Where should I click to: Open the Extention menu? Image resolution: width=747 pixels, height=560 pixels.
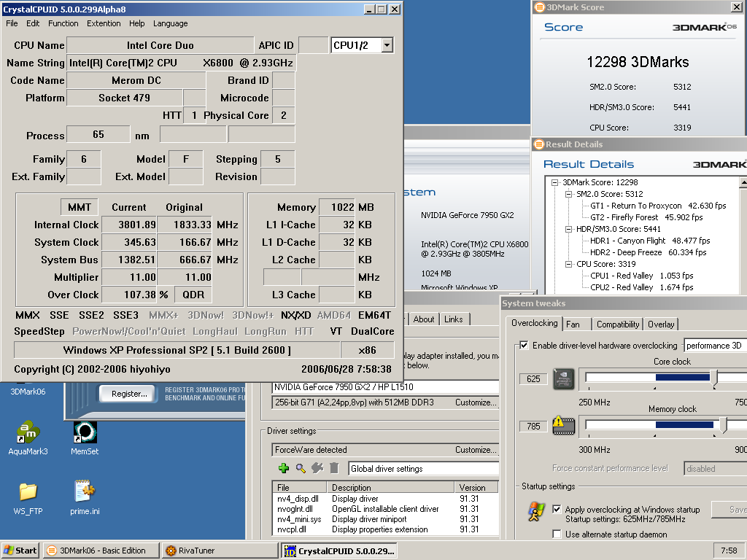coord(104,23)
